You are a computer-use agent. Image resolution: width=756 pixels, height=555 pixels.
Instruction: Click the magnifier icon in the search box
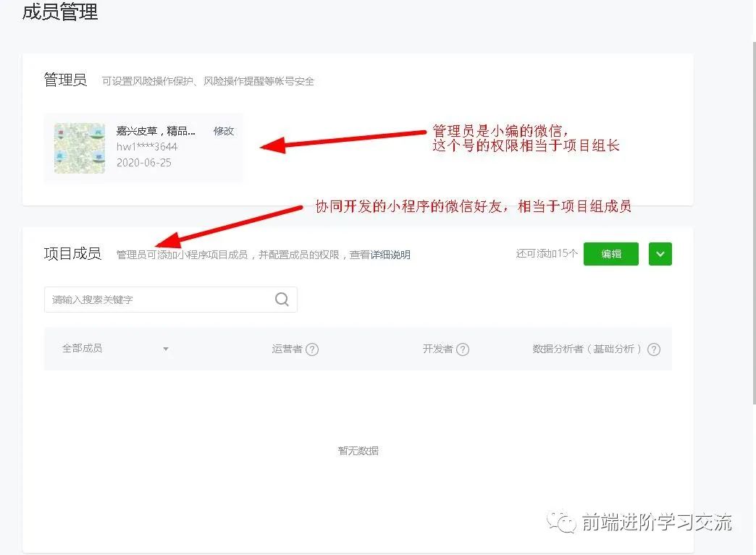click(282, 300)
